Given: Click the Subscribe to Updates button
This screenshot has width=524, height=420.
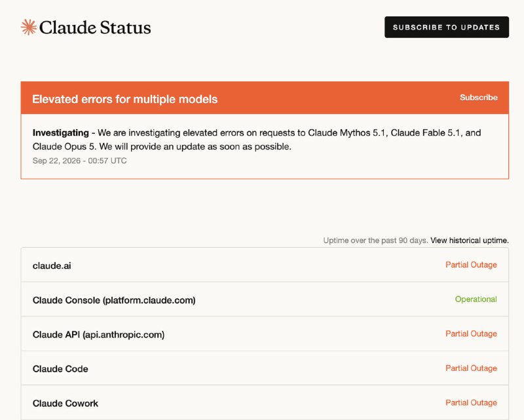Looking at the screenshot, I should pos(447,27).
